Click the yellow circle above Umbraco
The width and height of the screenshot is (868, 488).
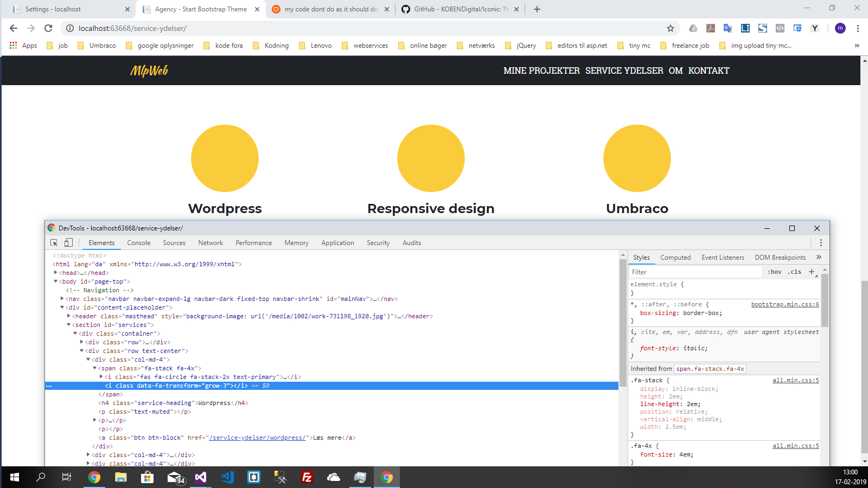click(x=637, y=158)
